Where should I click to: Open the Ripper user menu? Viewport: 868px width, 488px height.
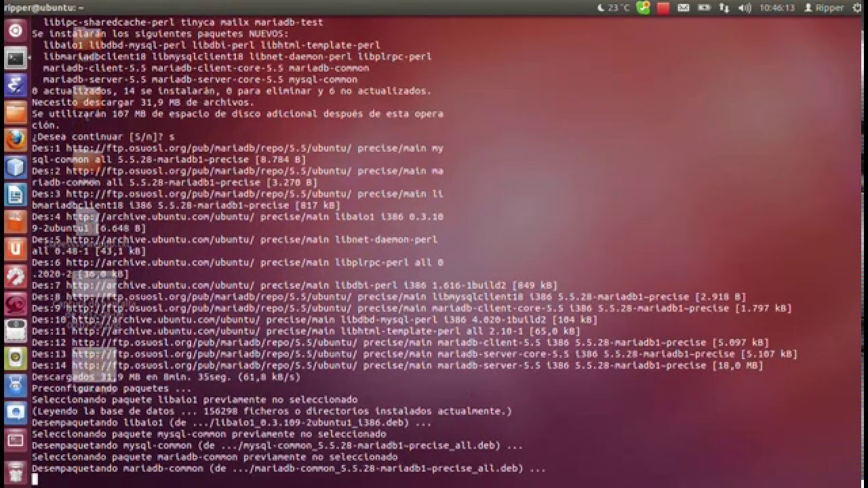[824, 7]
